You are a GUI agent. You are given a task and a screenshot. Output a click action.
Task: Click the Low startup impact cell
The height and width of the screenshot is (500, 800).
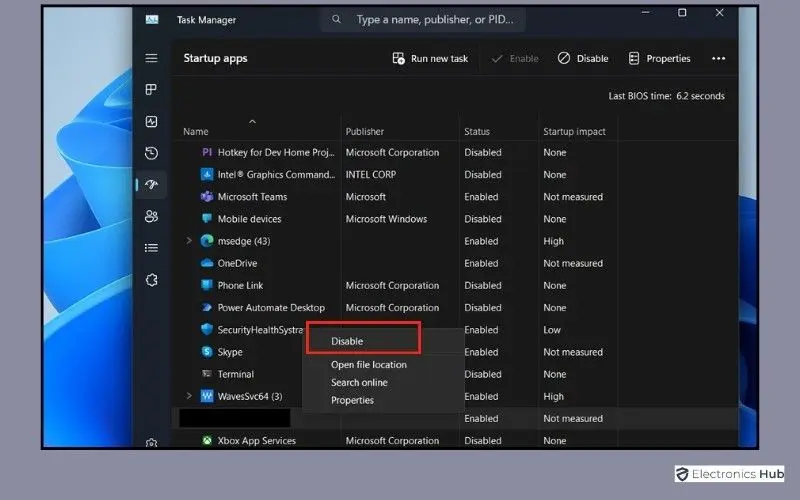point(552,330)
